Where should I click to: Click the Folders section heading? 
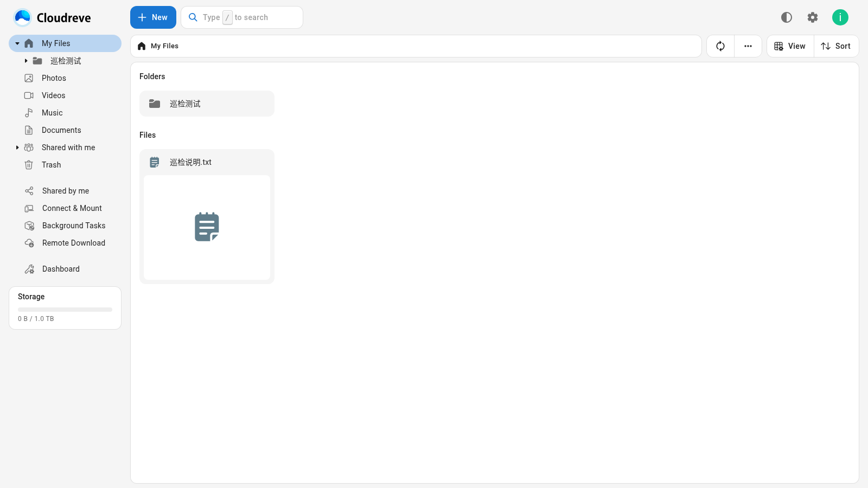coord(152,76)
